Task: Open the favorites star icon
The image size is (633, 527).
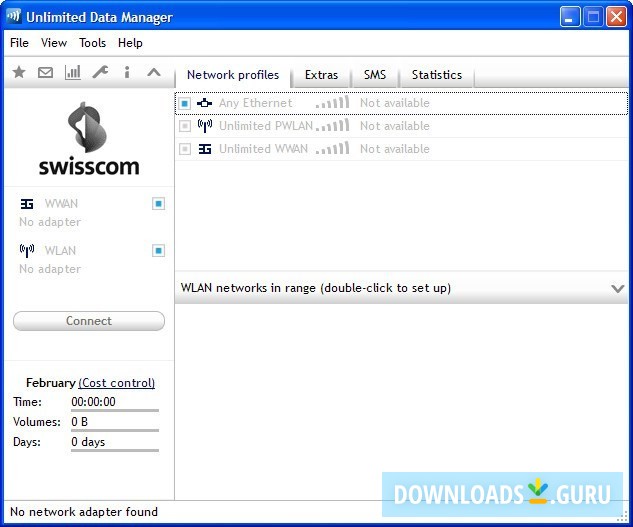Action: [19, 72]
